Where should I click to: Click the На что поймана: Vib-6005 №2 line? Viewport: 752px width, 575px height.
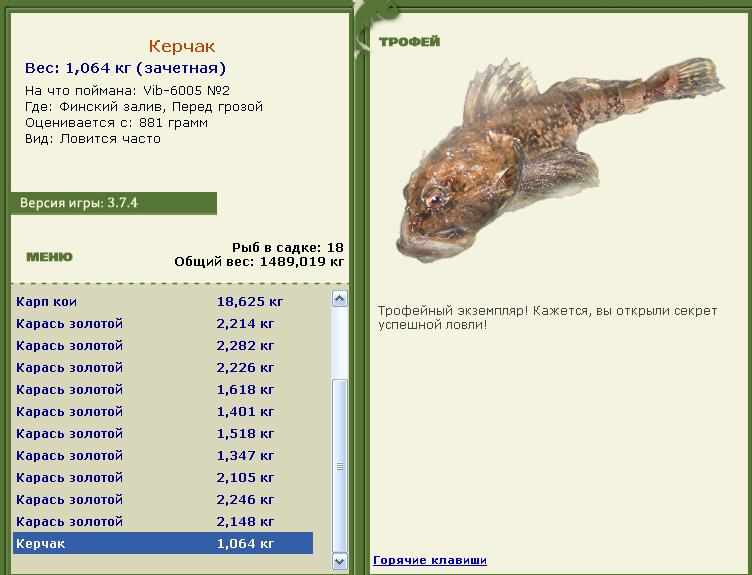coord(128,91)
